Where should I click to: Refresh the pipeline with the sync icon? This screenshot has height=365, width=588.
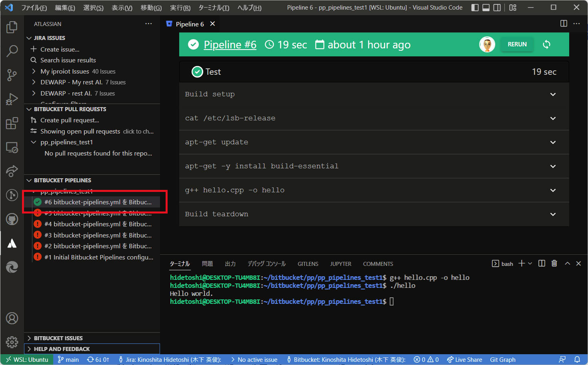coord(546,44)
